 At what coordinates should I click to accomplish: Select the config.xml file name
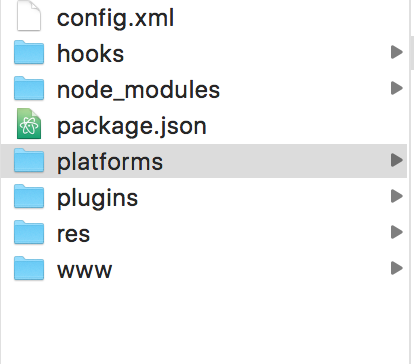[115, 18]
